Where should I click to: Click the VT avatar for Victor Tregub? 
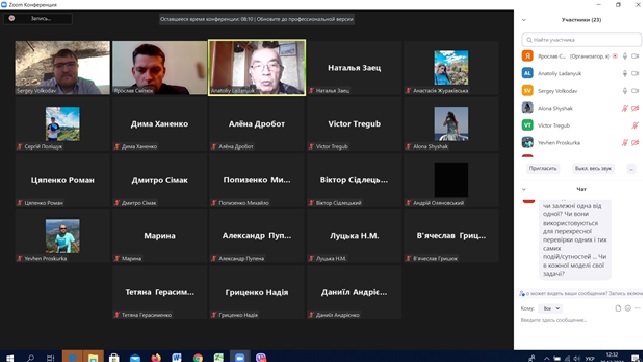click(527, 125)
